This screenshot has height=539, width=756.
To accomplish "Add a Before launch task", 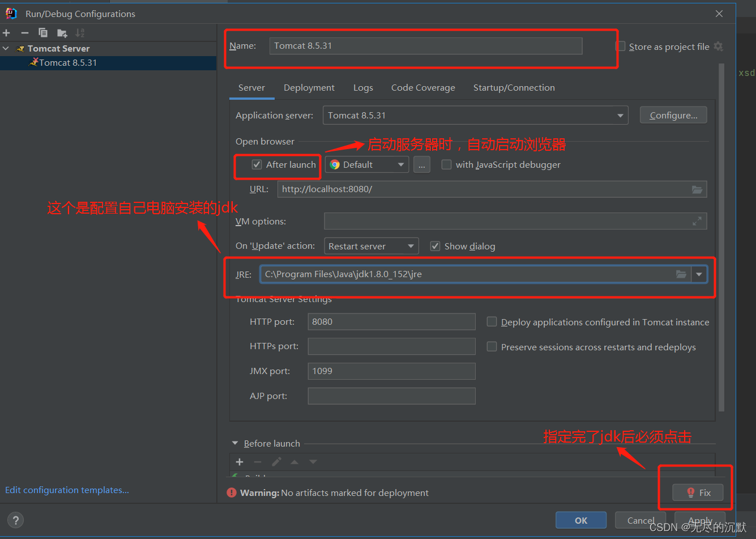I will (x=240, y=462).
